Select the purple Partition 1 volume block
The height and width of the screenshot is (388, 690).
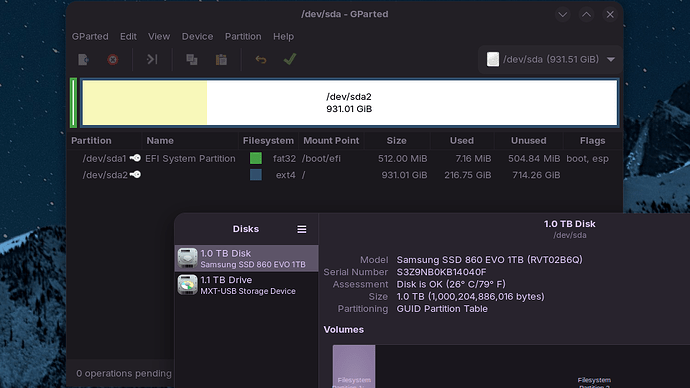[354, 366]
